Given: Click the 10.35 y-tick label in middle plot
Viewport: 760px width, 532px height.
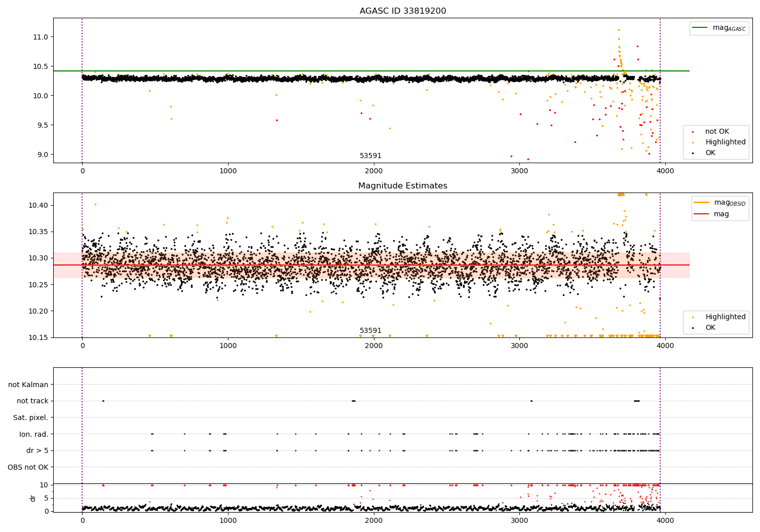Looking at the screenshot, I should click(39, 232).
